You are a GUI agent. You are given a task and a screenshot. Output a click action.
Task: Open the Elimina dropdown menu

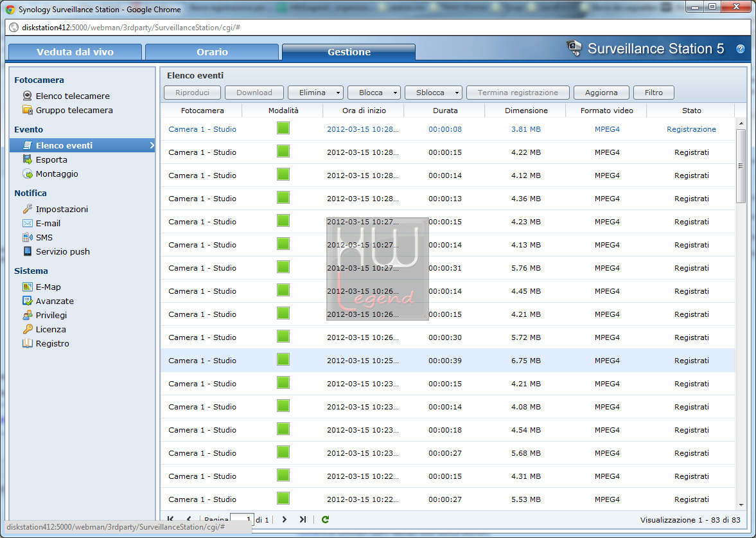316,93
